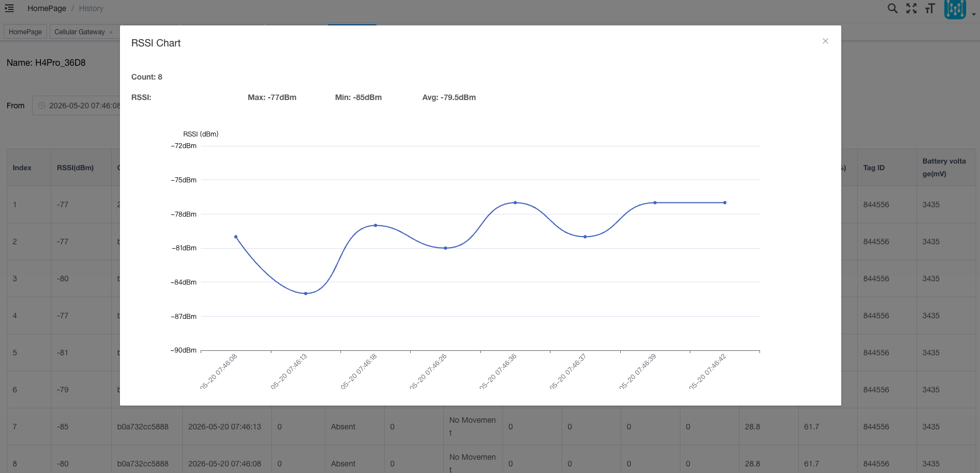Close the RSSI Chart dialog
The width and height of the screenshot is (980, 473).
coord(825,41)
